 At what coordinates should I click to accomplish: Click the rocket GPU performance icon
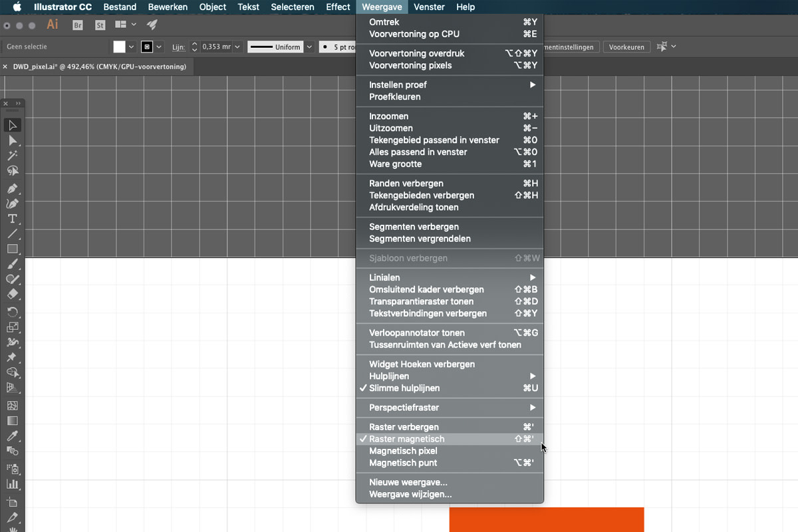152,25
